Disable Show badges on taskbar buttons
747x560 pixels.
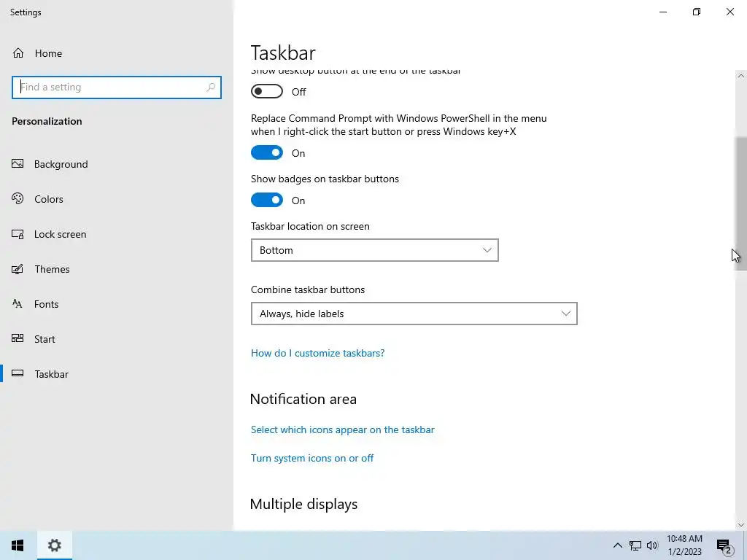(267, 200)
